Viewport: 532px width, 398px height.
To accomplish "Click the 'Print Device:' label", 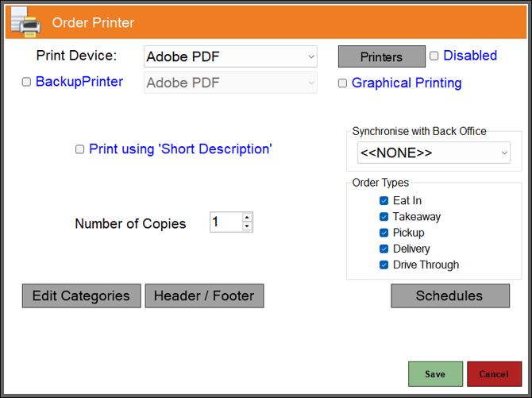I will pyautogui.click(x=76, y=56).
